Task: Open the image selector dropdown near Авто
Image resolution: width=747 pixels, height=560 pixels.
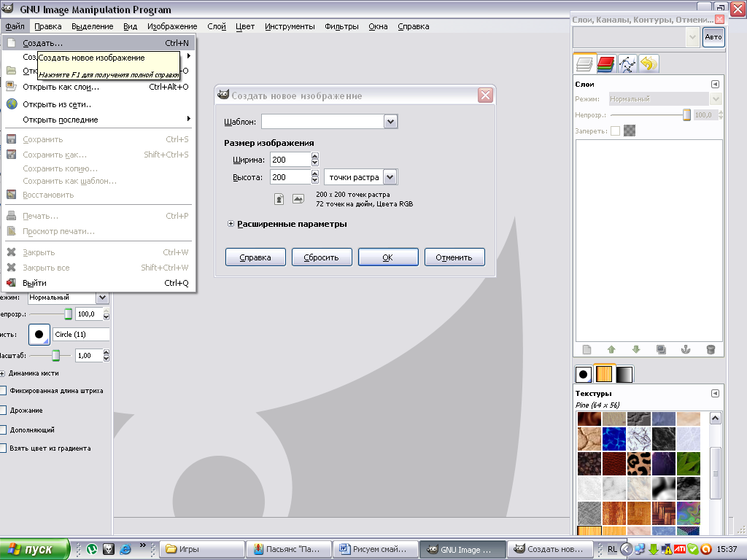Action: pos(692,37)
